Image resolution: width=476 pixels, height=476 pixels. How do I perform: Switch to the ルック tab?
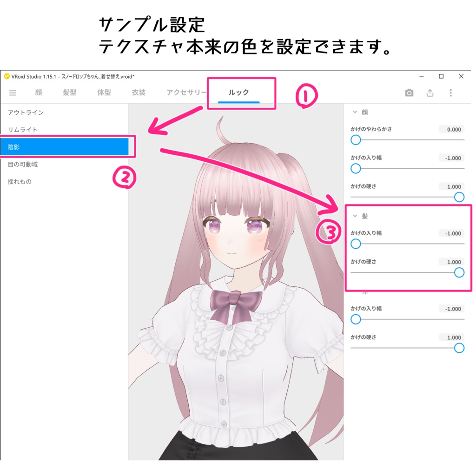(238, 93)
